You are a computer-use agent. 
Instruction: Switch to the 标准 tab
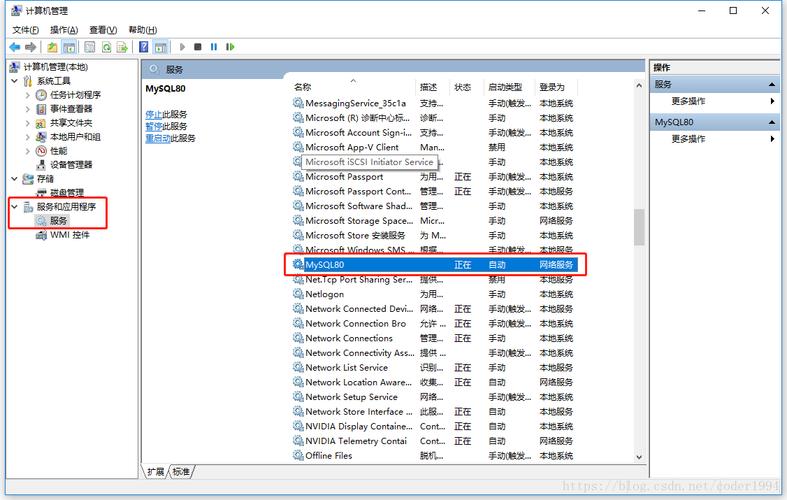coord(181,471)
